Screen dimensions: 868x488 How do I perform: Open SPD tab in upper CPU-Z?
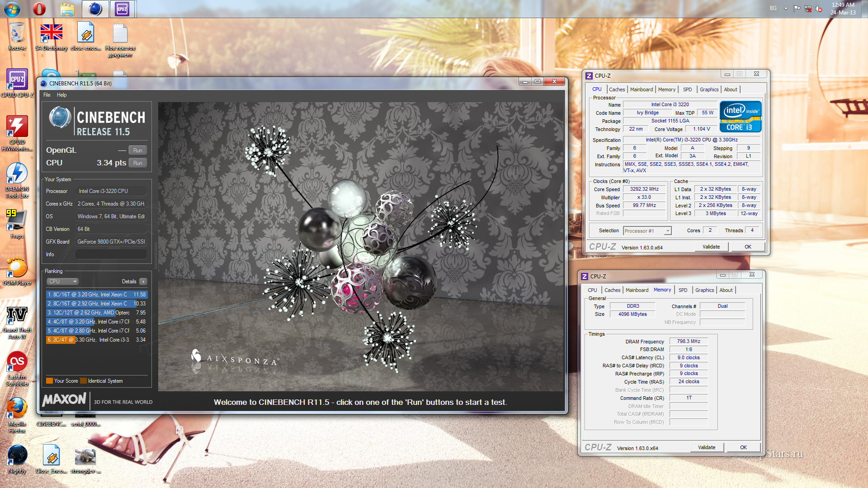point(687,89)
